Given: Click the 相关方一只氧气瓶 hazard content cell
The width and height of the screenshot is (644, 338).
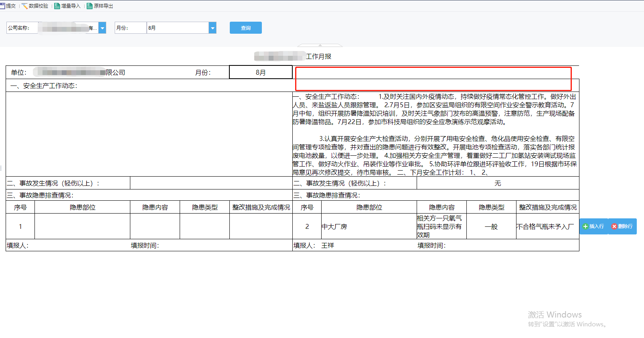Looking at the screenshot, I should [x=442, y=226].
